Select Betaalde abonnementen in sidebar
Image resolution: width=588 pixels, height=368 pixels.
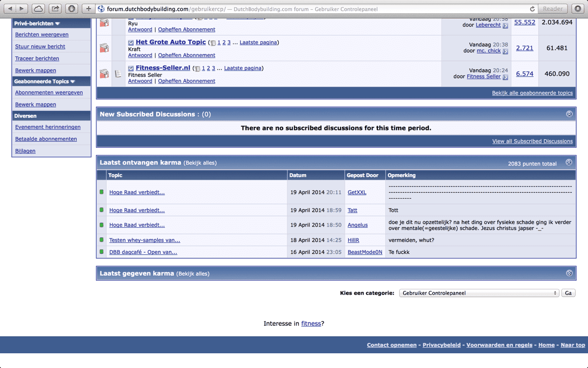point(46,139)
